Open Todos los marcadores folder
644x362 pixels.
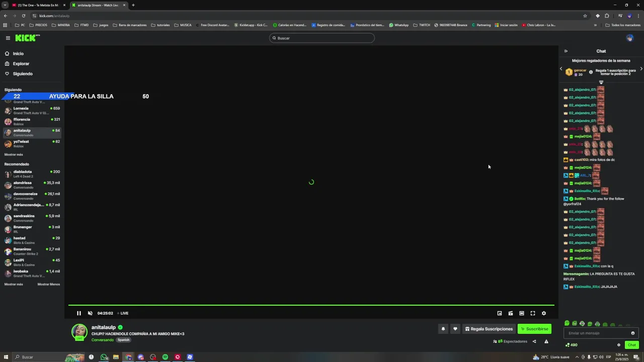[x=623, y=25]
